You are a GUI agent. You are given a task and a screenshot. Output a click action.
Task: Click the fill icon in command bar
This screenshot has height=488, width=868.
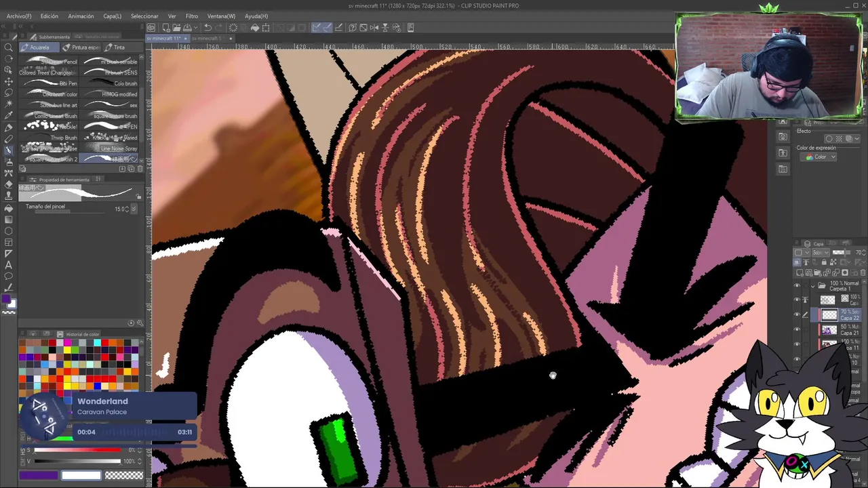click(255, 28)
